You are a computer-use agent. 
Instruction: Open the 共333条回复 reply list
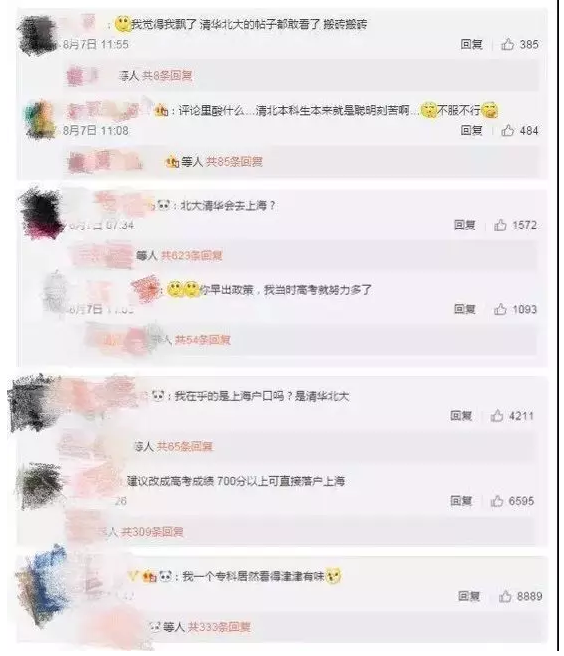(219, 627)
